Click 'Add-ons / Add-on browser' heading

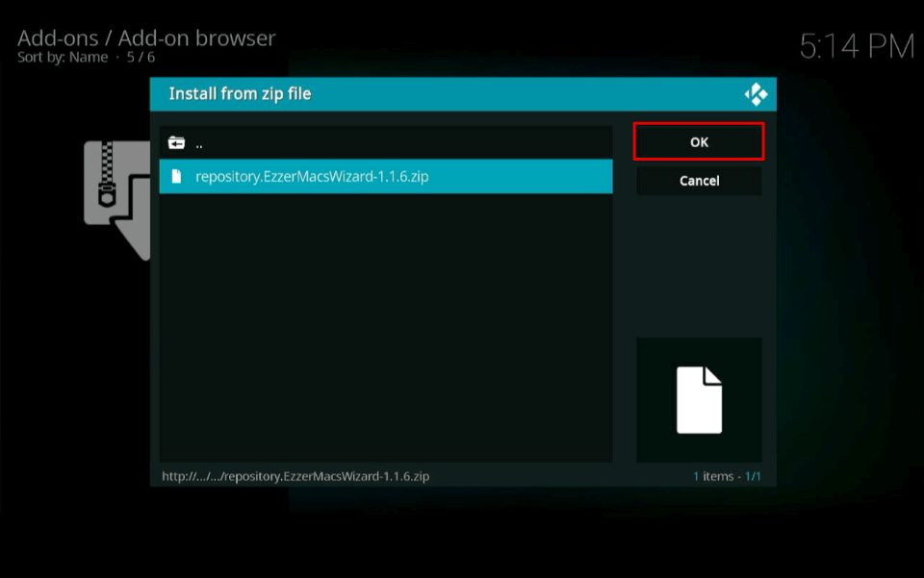pos(146,38)
